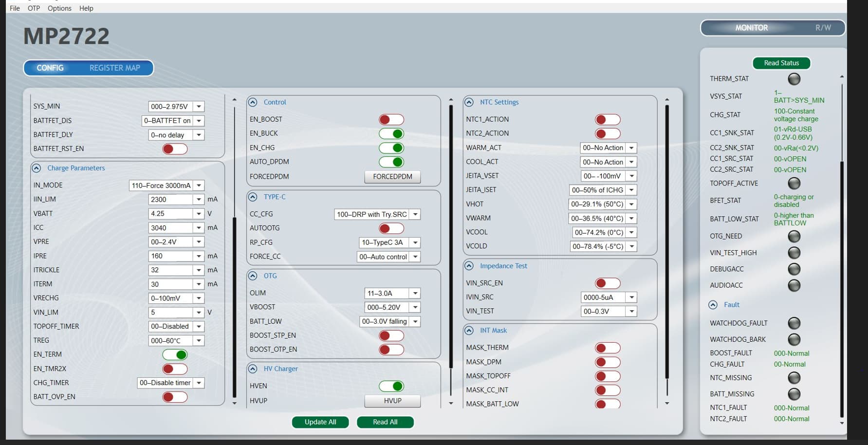Disable the EN_BUCK switch
Viewport: 868px width, 445px height.
coord(391,134)
